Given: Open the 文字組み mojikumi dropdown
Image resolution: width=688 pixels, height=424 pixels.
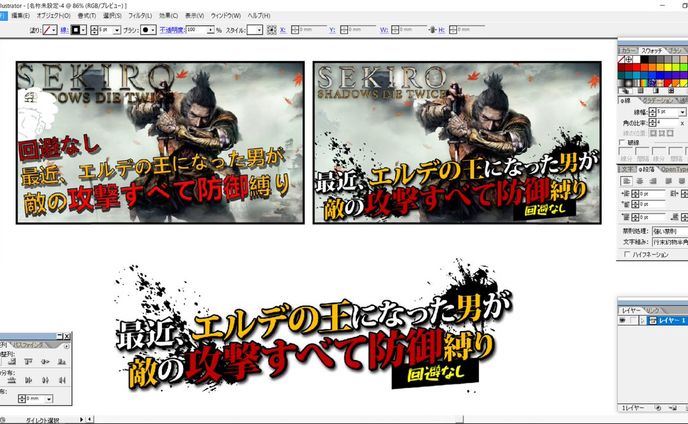Looking at the screenshot, I should click(x=670, y=242).
